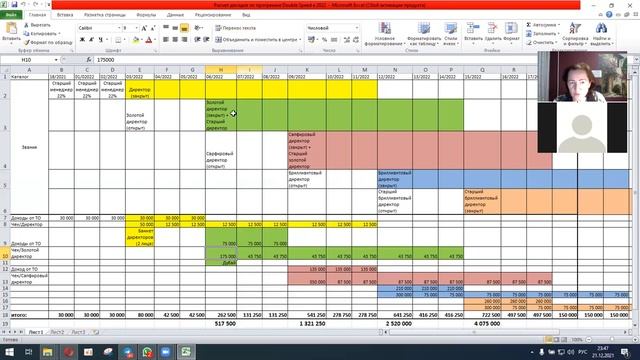Click Перенос текста wrap text button
640x360 pixels.
pos(236,28)
